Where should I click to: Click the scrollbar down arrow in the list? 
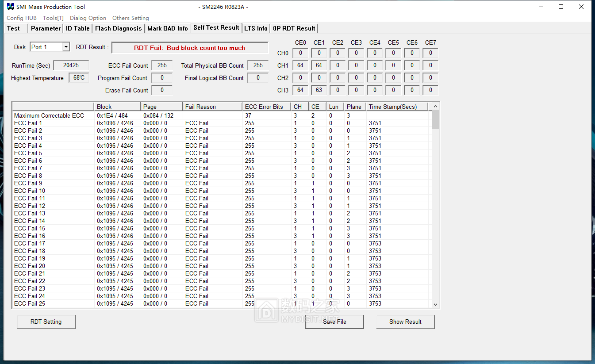(x=435, y=304)
